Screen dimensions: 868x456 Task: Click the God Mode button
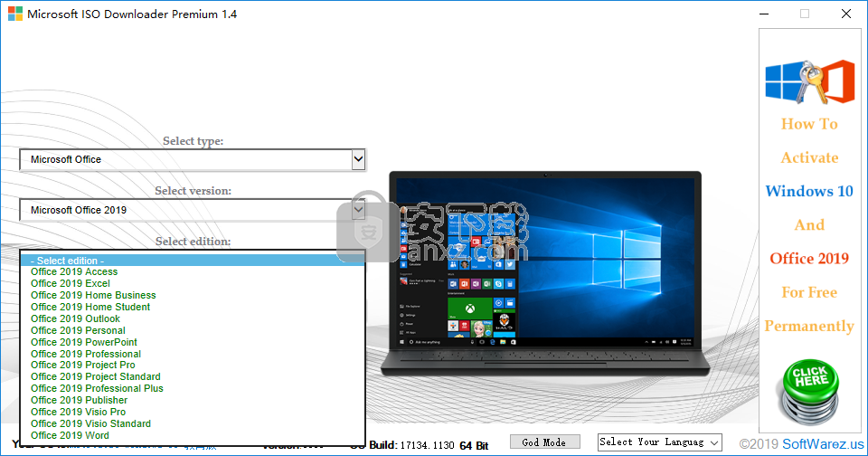(x=544, y=442)
